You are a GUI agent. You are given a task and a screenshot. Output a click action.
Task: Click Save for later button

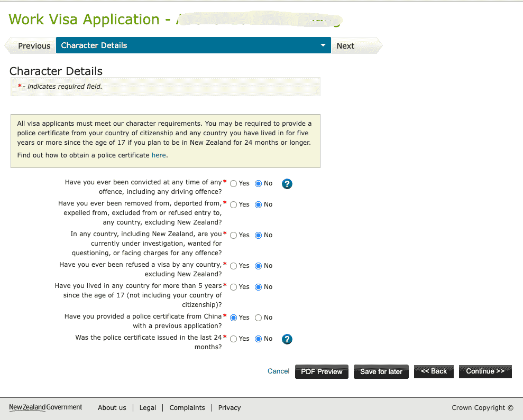(x=381, y=372)
